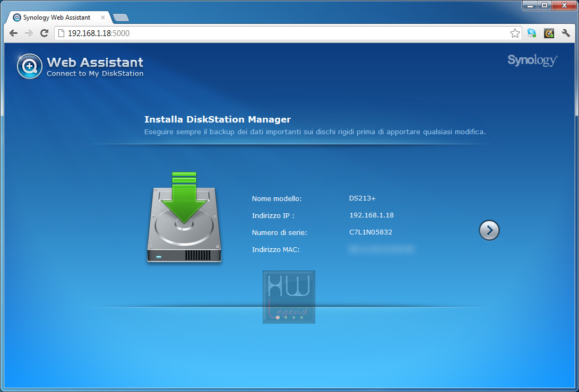Screen dimensions: 579x392
Task: Click the Web Assistant magnifier logo
Action: pos(30,66)
